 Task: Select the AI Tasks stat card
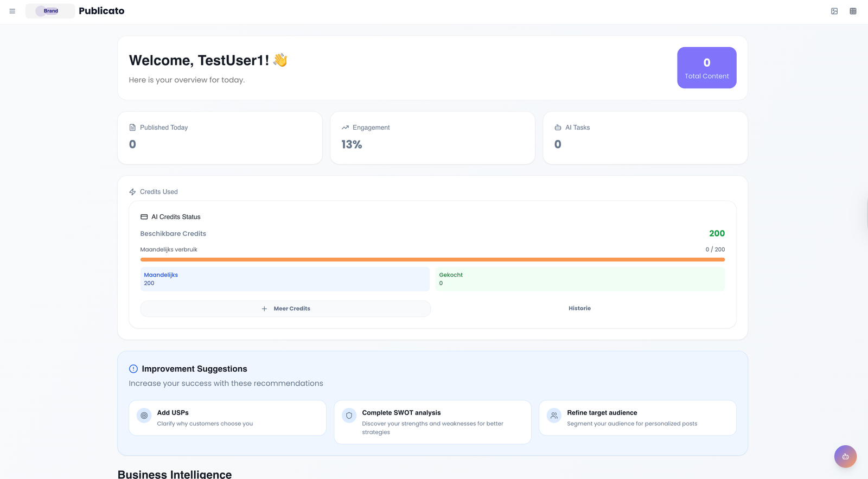pos(645,138)
